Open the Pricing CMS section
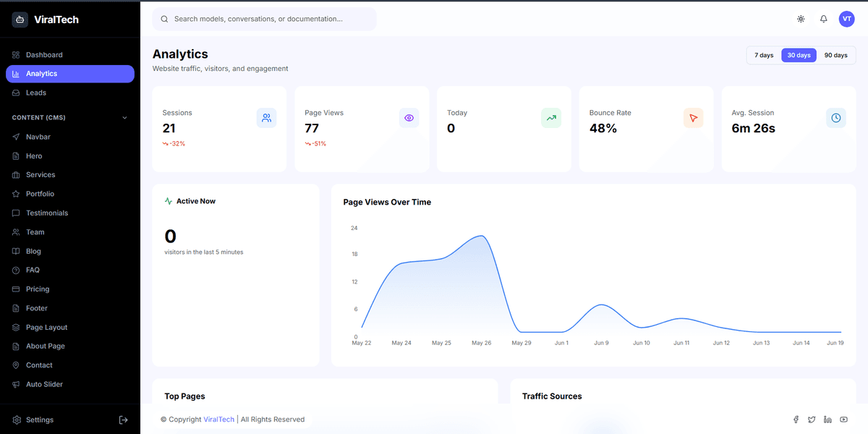This screenshot has height=434, width=868. click(70, 289)
